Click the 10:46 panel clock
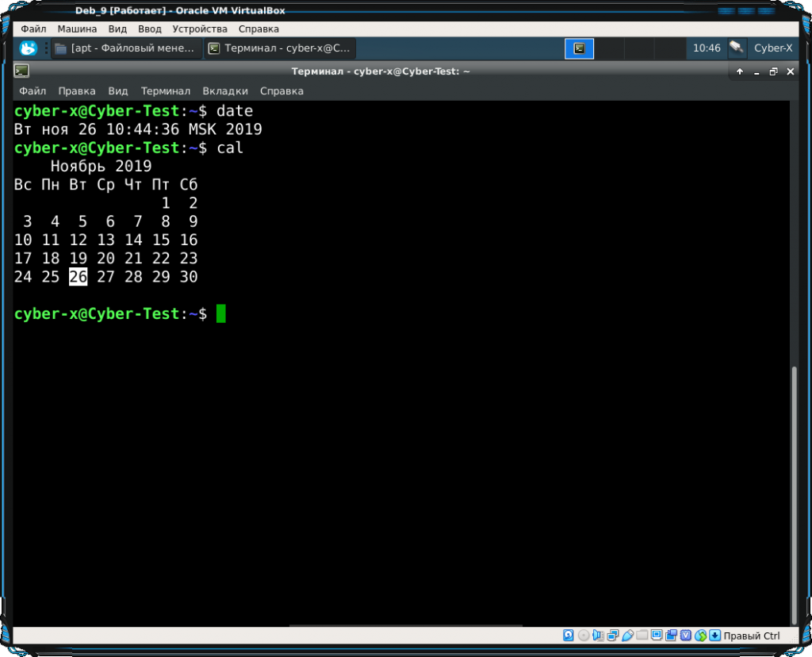The width and height of the screenshot is (812, 657). pos(707,48)
